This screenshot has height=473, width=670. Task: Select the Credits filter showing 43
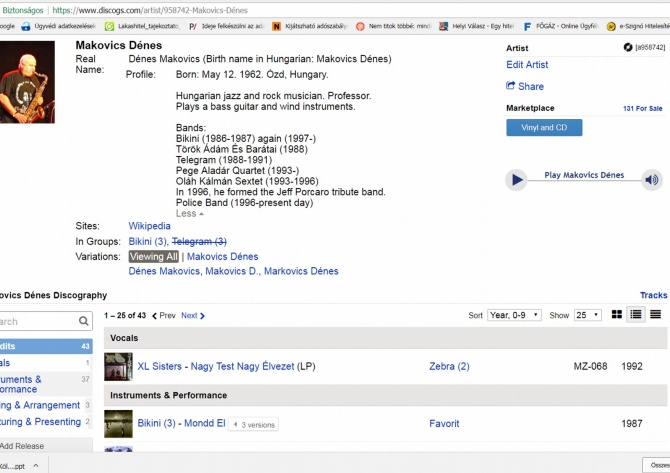pyautogui.click(x=46, y=346)
